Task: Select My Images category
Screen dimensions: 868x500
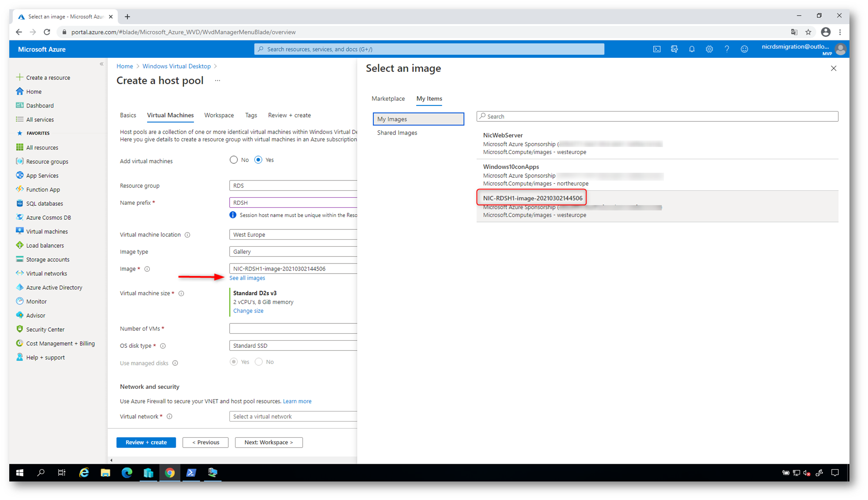Action: coord(418,119)
